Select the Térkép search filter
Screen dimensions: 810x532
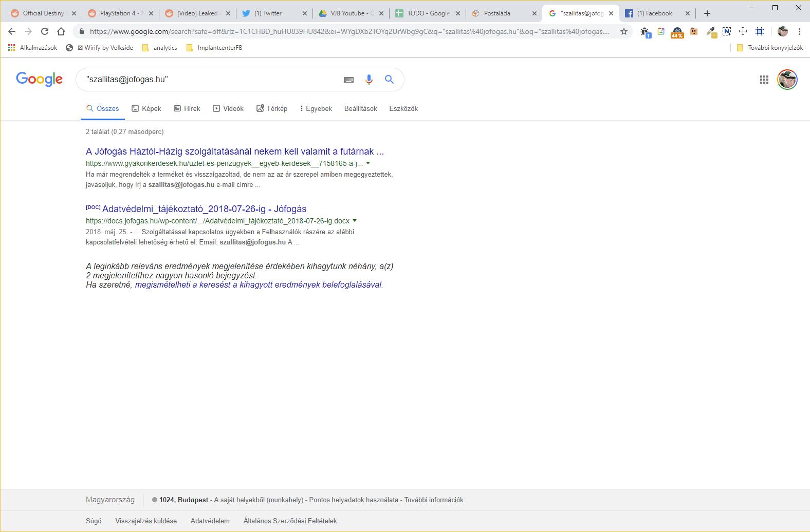[272, 108]
